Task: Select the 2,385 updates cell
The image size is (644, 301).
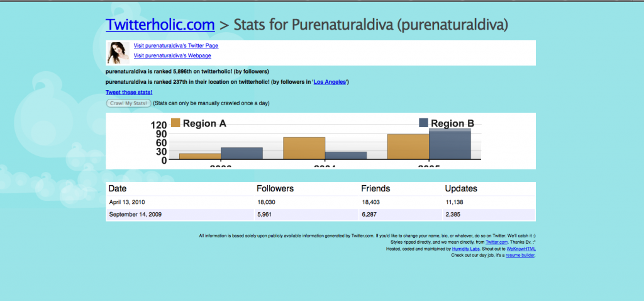Action: [489, 215]
